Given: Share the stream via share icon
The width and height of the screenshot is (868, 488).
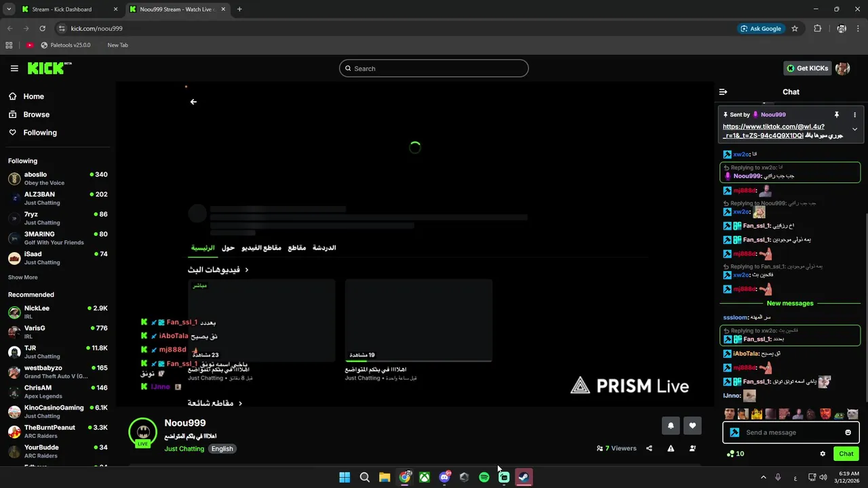Looking at the screenshot, I should (649, 448).
